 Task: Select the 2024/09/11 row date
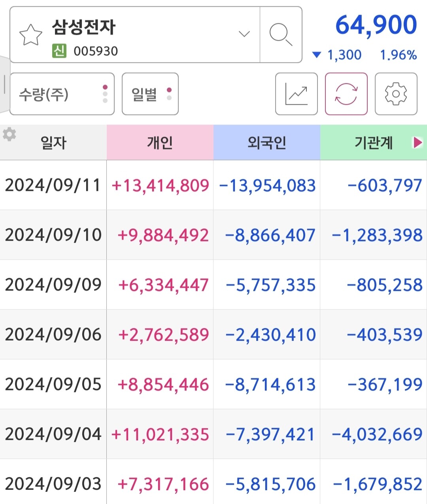point(53,185)
